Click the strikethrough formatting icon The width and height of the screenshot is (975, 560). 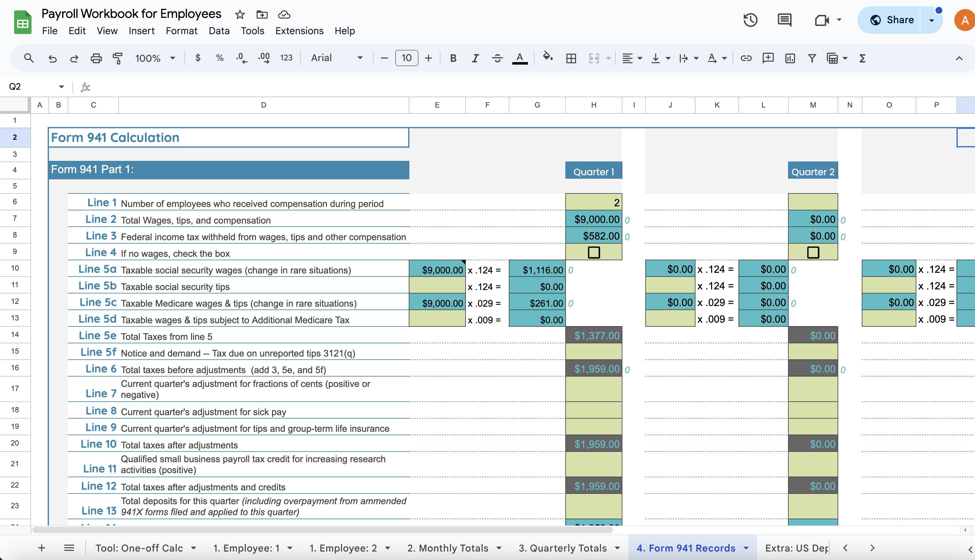[497, 58]
